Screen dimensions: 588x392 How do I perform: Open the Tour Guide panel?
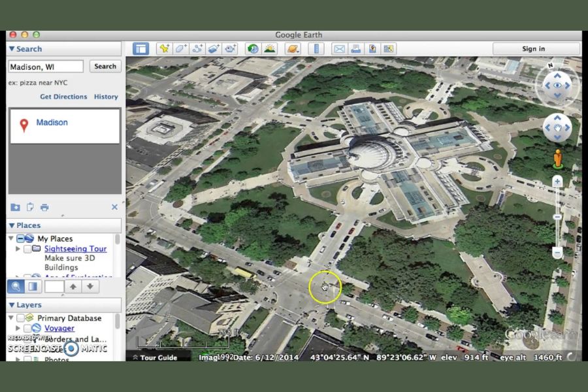155,358
